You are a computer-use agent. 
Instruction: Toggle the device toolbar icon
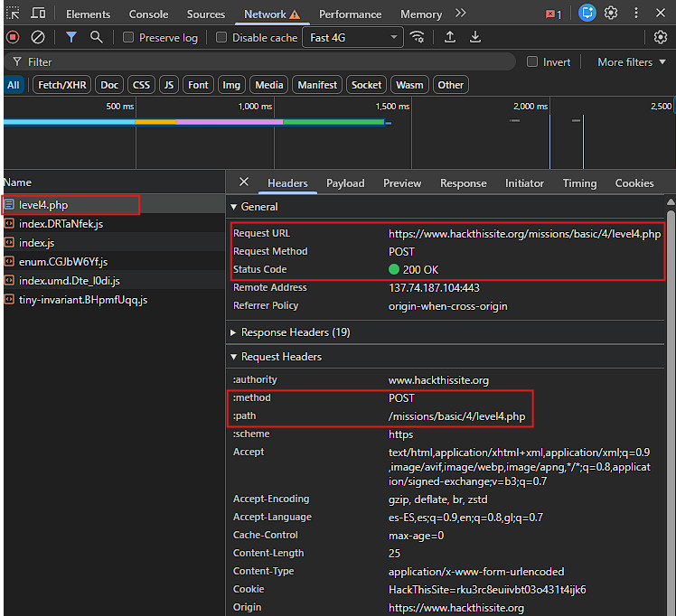point(38,14)
